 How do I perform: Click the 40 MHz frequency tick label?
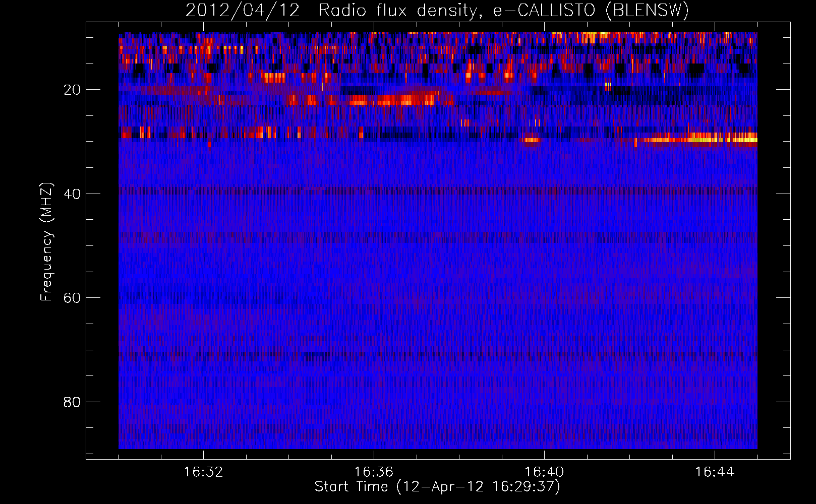tap(72, 194)
